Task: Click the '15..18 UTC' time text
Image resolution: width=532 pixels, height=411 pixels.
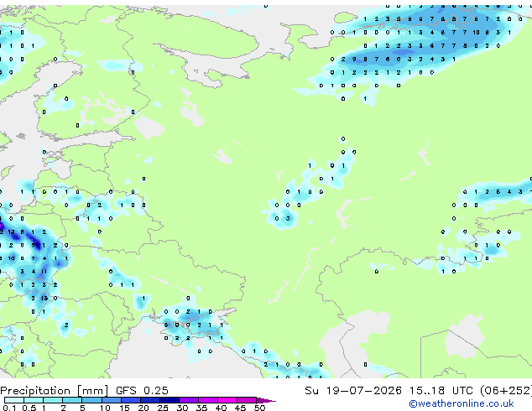Action: (441, 391)
